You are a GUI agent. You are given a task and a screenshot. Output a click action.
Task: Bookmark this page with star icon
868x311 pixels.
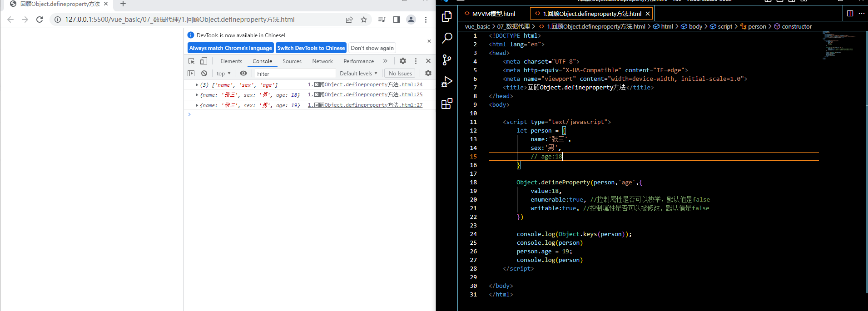364,20
